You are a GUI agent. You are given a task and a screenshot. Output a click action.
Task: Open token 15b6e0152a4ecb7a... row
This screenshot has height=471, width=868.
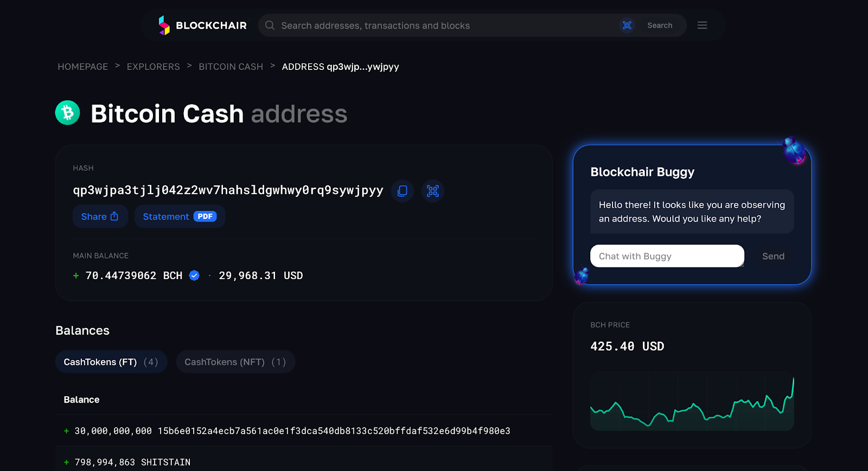(304, 431)
